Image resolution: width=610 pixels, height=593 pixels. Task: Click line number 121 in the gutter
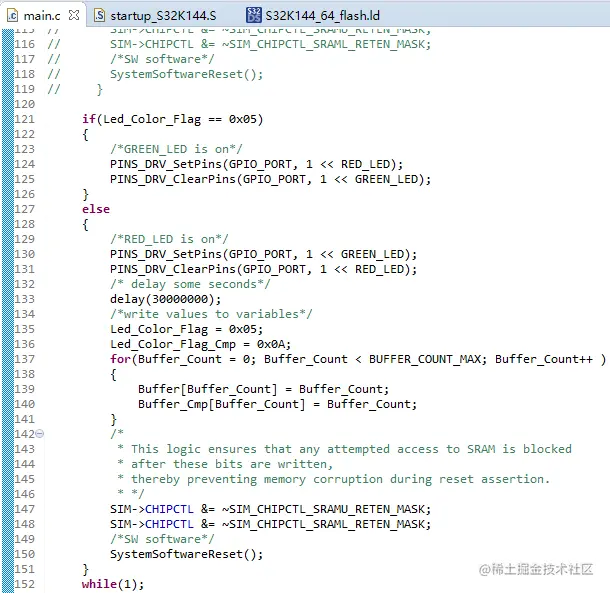[x=25, y=119]
